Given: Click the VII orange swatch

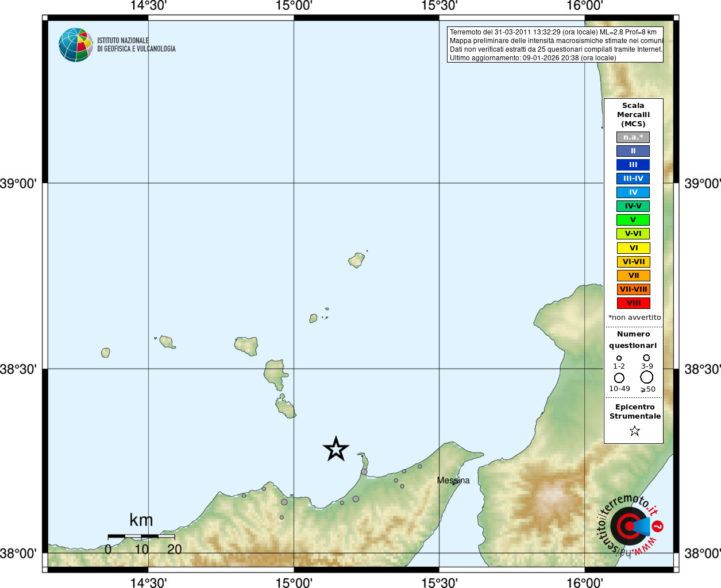Looking at the screenshot, I should (x=634, y=276).
